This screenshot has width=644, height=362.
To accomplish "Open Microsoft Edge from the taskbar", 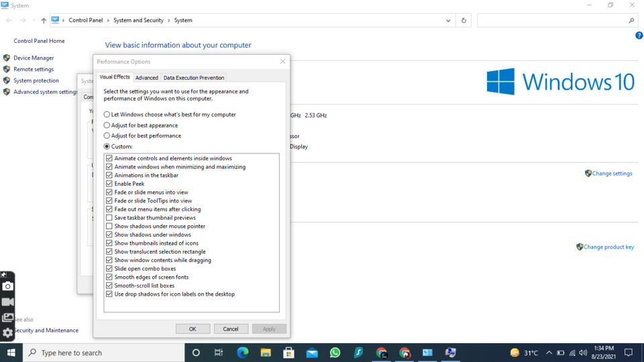I will [242, 353].
